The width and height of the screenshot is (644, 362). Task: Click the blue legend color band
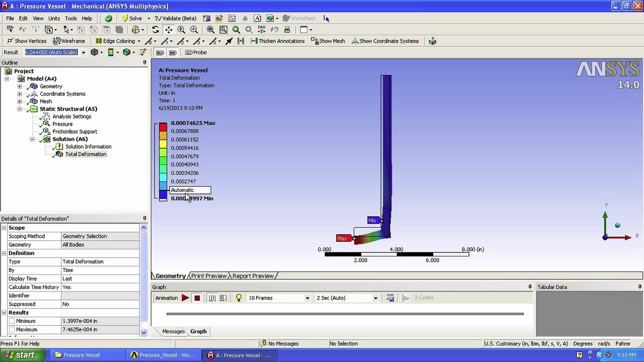pos(163,195)
